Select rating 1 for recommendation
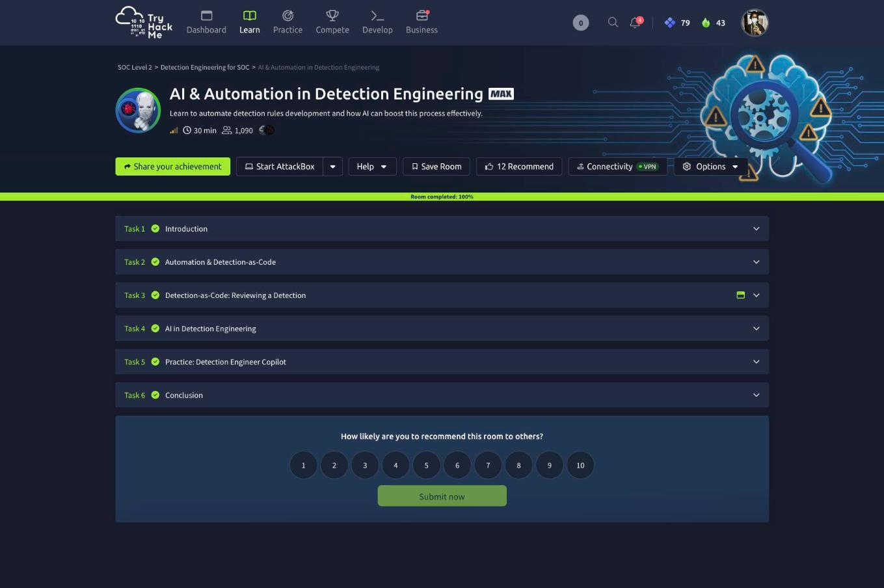Viewport: 884px width, 588px height. 303,465
